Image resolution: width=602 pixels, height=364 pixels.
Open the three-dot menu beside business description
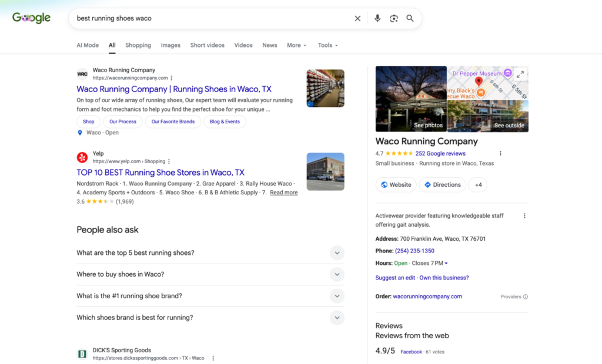[x=524, y=216]
